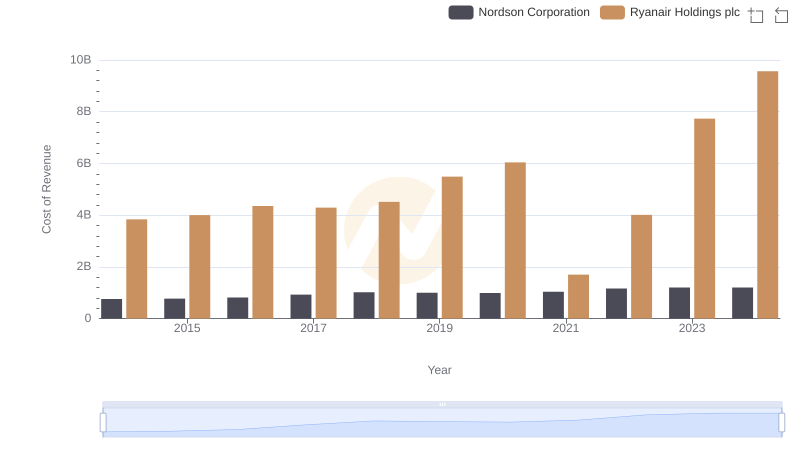Click the Ryanair bar for 2018
The height and width of the screenshot is (461, 800).
coord(389,260)
